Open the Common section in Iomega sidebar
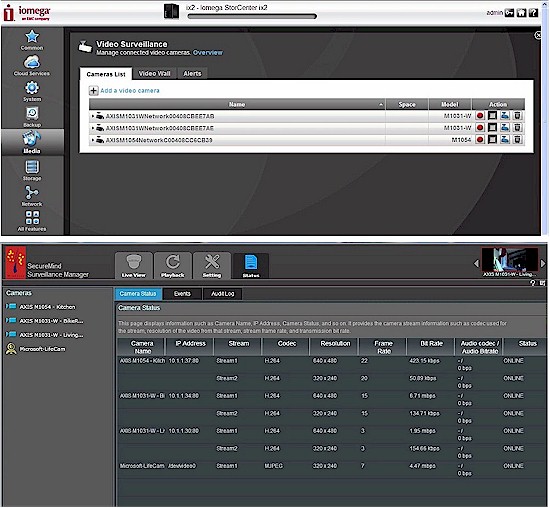550x508 pixels. click(x=32, y=40)
